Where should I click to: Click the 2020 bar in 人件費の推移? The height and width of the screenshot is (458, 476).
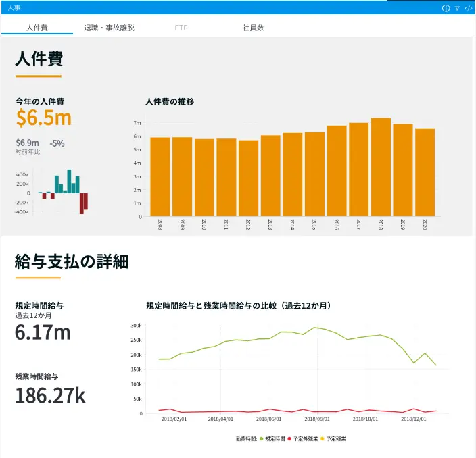[x=425, y=173]
